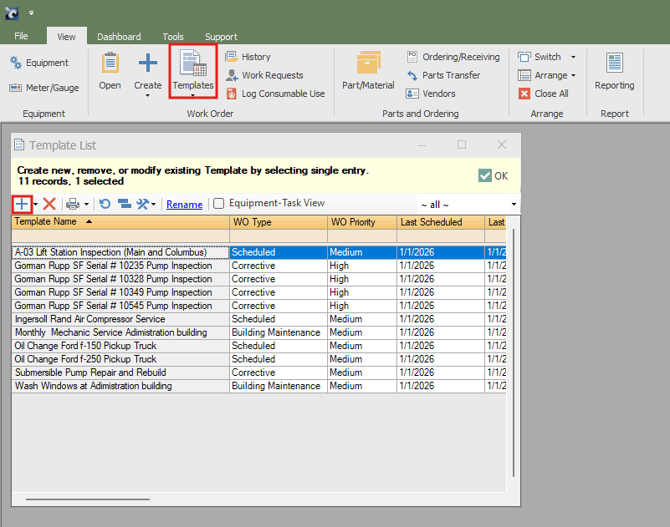Open the Reporting tool
The height and width of the screenshot is (527, 670).
click(614, 72)
